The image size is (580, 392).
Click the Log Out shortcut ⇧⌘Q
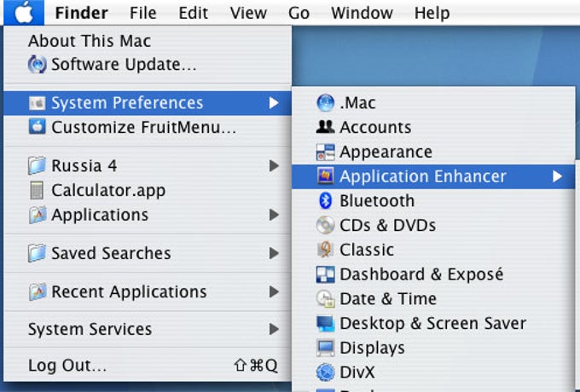pos(256,366)
